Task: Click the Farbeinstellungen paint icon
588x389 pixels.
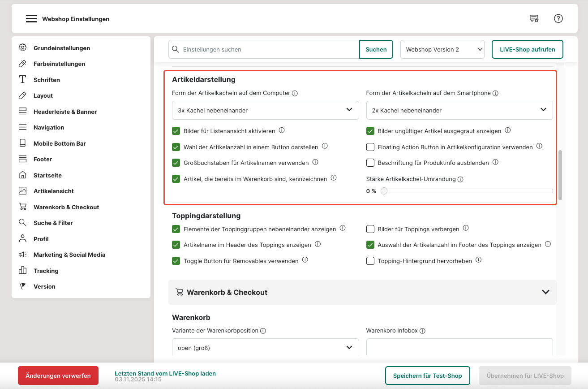Action: (22, 64)
